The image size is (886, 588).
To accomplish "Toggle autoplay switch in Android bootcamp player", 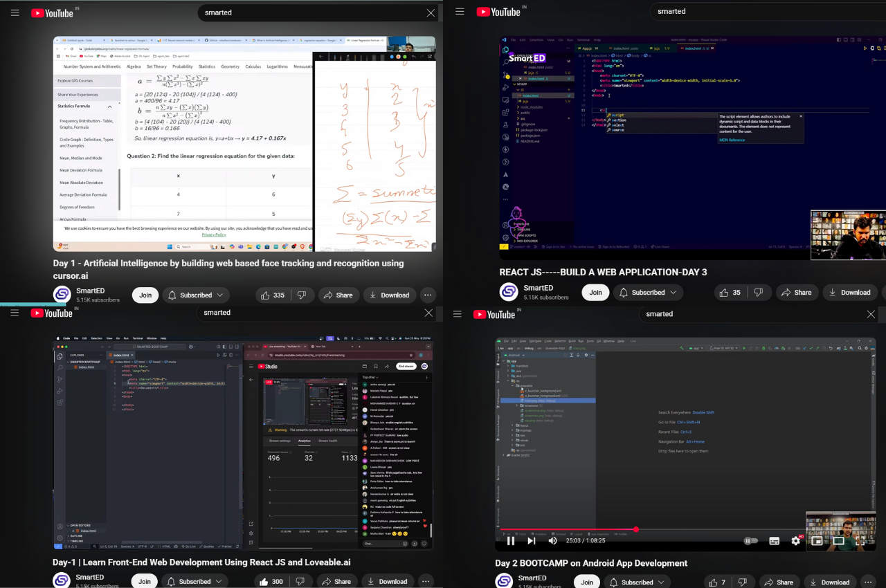I will coord(751,541).
